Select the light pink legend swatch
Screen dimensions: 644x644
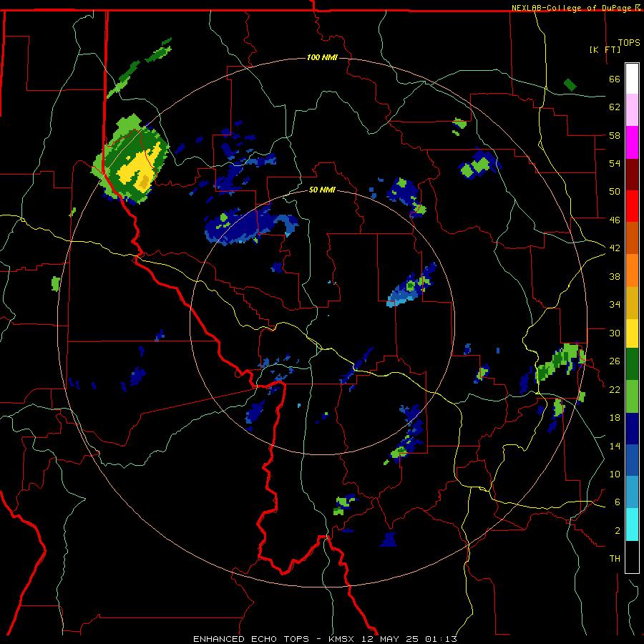[632, 109]
